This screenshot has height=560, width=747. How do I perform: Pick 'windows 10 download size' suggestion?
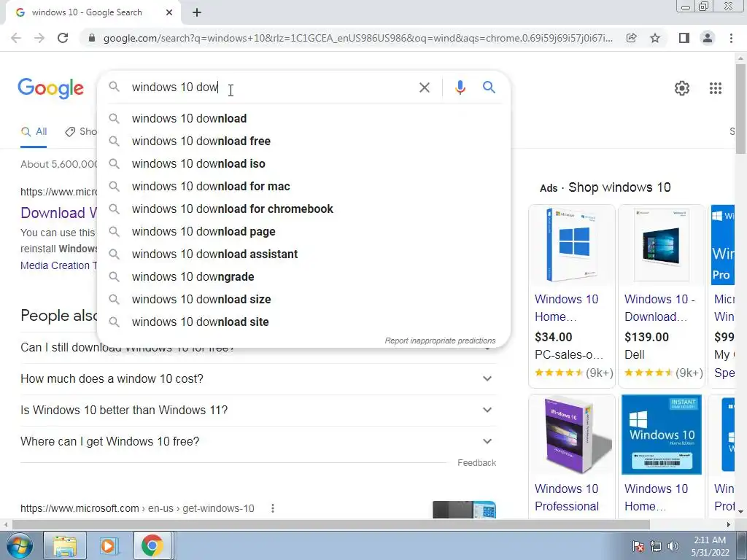[303, 300]
